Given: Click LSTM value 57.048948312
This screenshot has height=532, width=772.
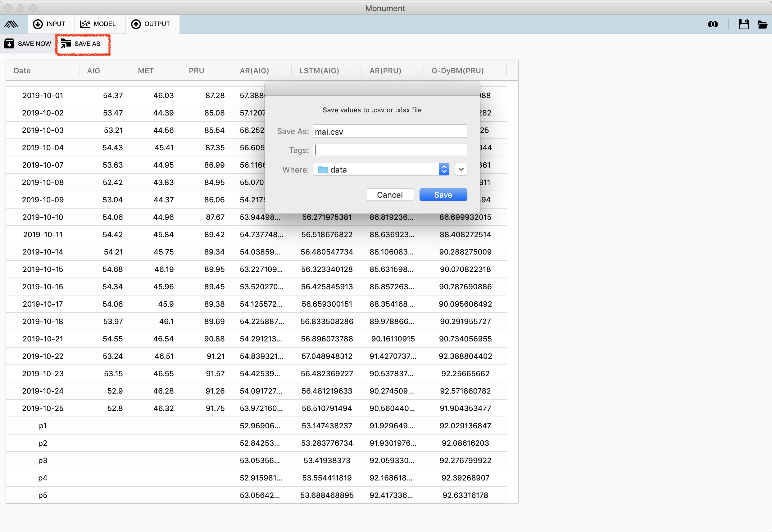Looking at the screenshot, I should click(x=327, y=356).
